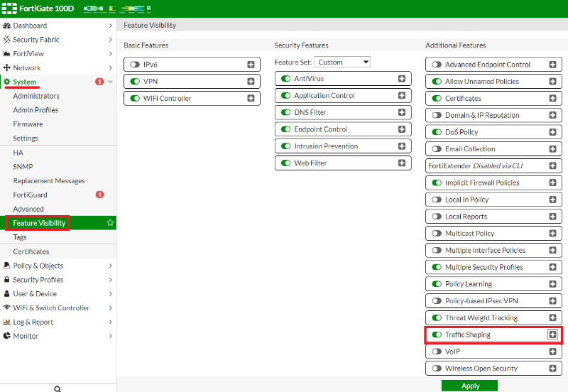Toggle the WiFi Controller switch
The height and width of the screenshot is (392, 568).
[135, 99]
